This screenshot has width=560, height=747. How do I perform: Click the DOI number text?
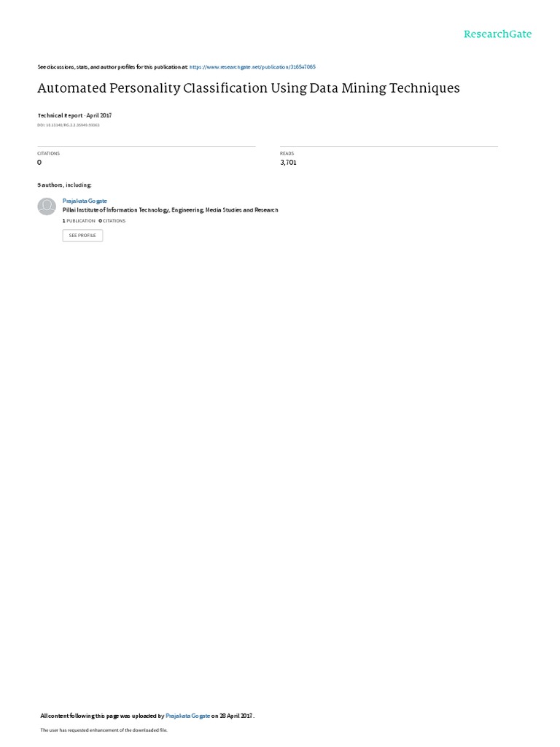tap(69, 125)
